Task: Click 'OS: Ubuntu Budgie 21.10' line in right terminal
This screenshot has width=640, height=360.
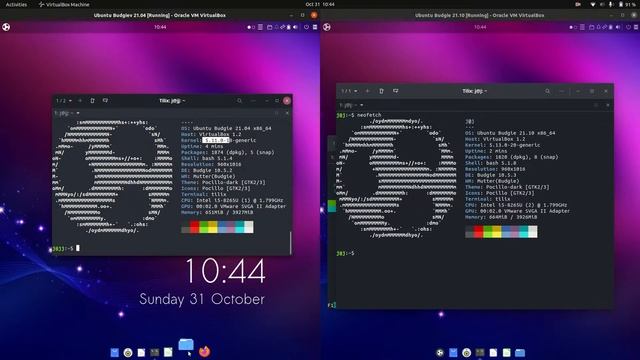Action: pos(510,133)
